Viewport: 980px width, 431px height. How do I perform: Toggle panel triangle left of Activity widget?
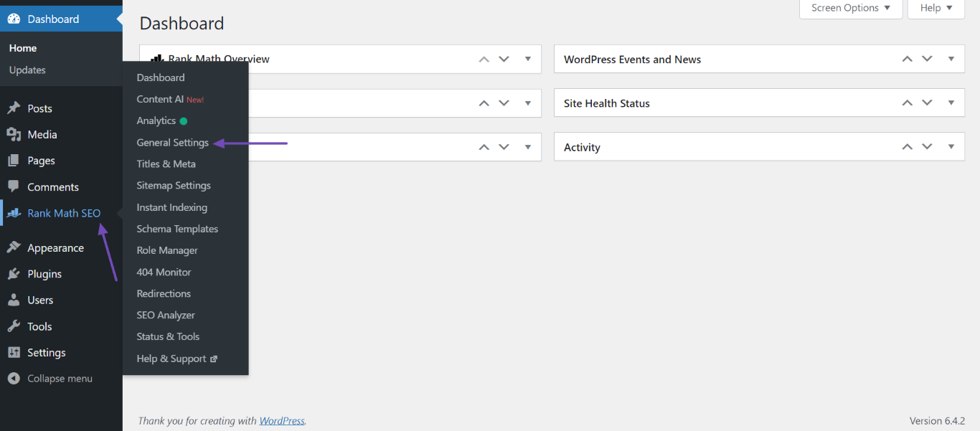point(528,146)
